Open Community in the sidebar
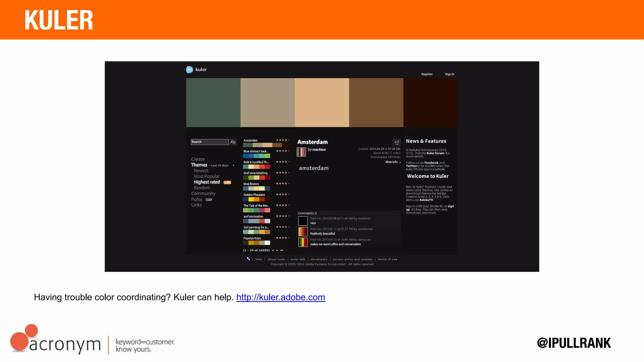 click(x=203, y=193)
